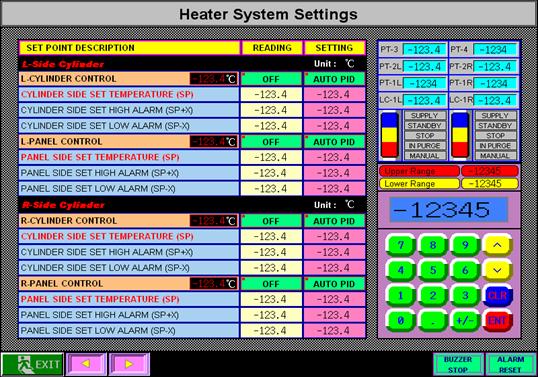Viewport: 538px width, 377px height.
Task: Click the PT-2L value readout
Action: pyautogui.click(x=424, y=67)
